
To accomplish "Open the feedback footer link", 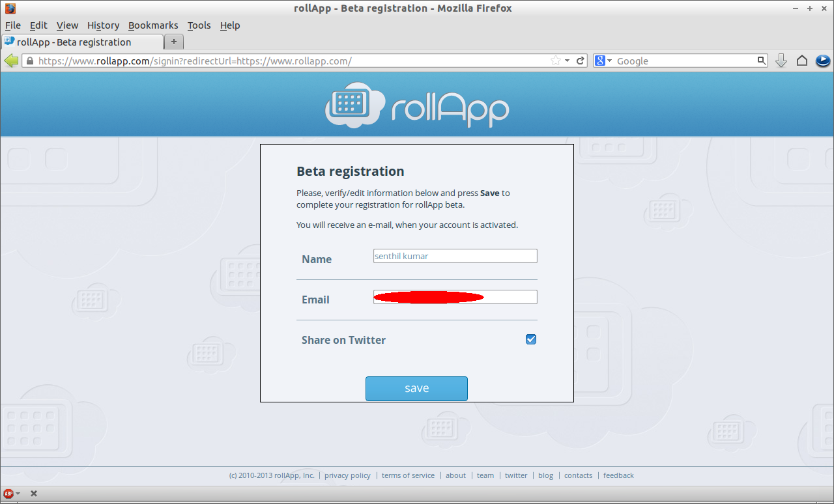I will (x=618, y=475).
